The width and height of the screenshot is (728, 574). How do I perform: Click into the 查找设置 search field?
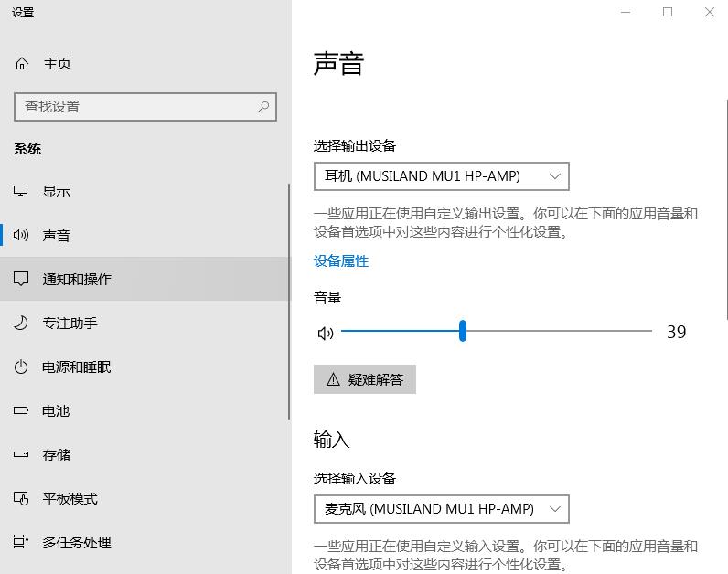click(133, 107)
